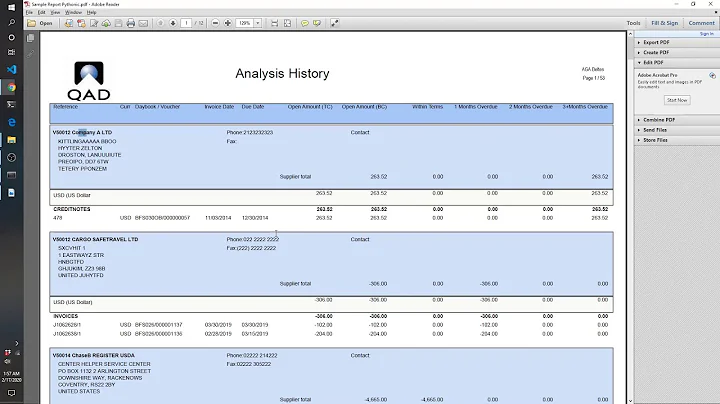Screen dimensions: 720x404
Task: Click the Cortana circle taskbar icon
Action: pyautogui.click(x=11, y=37)
